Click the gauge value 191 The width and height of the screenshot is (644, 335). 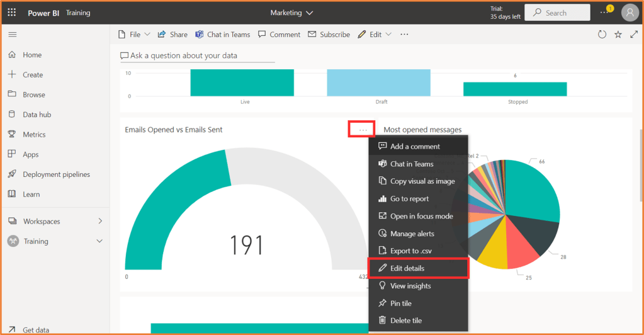pos(246,245)
